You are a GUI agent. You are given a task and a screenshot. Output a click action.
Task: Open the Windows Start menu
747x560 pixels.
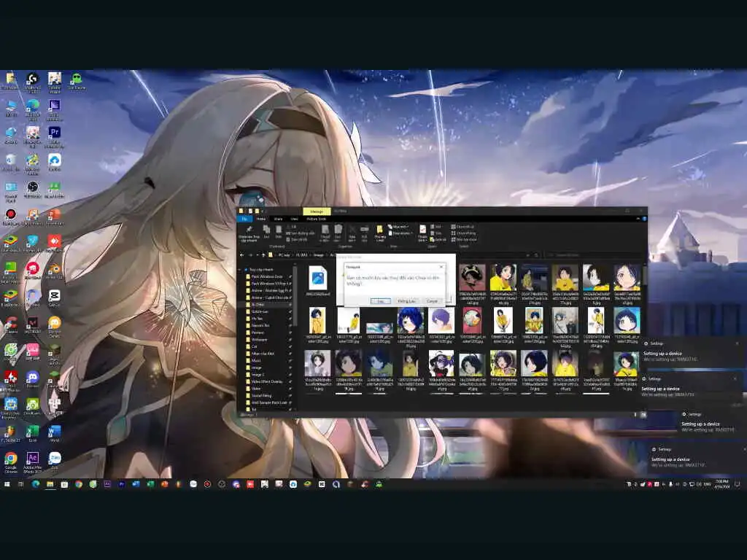tap(7, 484)
